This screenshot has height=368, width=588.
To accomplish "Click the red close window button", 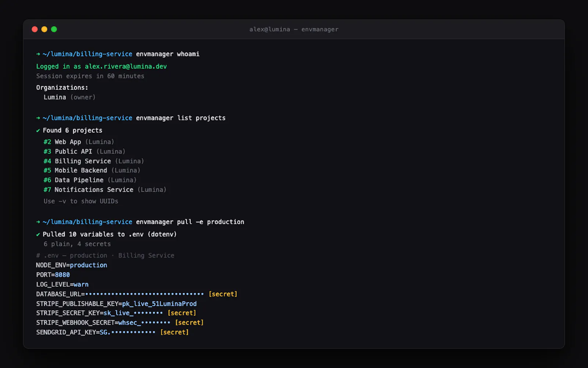I will [x=35, y=29].
